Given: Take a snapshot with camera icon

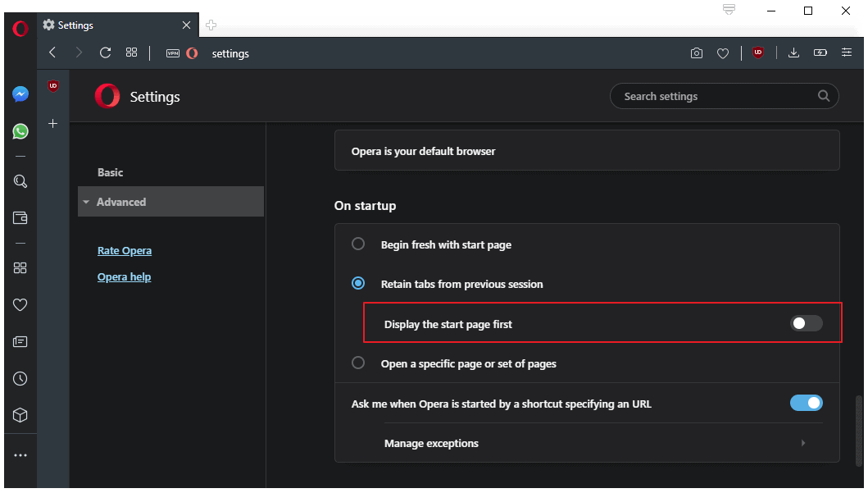Looking at the screenshot, I should pyautogui.click(x=697, y=53).
